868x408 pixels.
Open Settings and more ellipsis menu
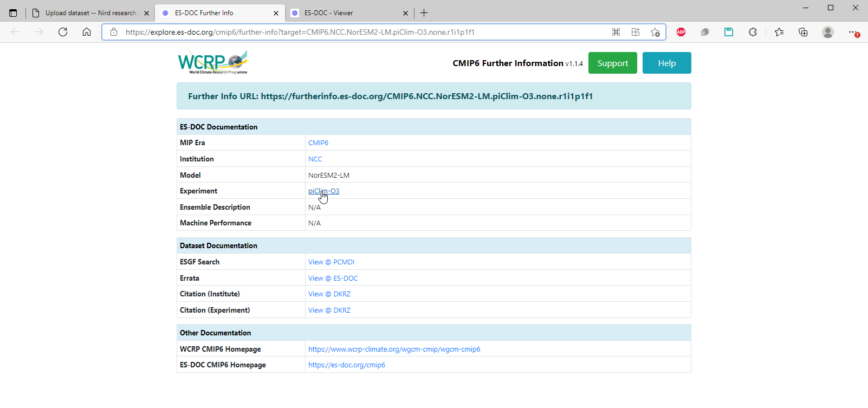pos(853,32)
